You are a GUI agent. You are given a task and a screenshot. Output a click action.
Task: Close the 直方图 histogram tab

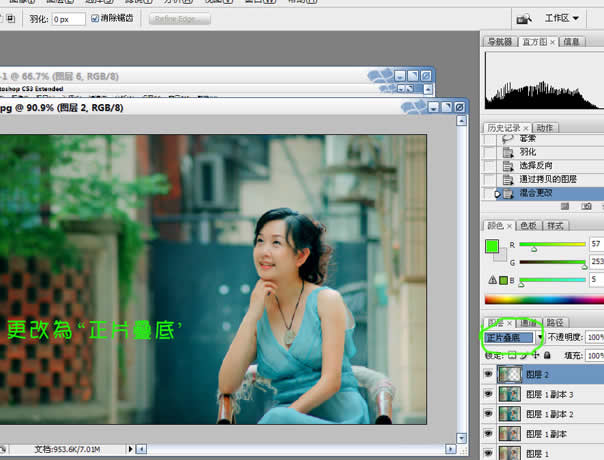(x=552, y=42)
